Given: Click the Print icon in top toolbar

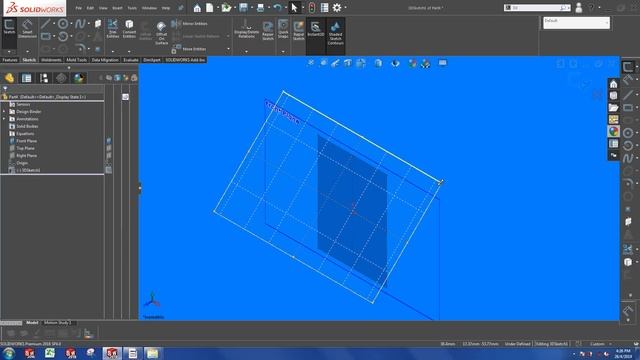Looking at the screenshot, I should coord(260,8).
